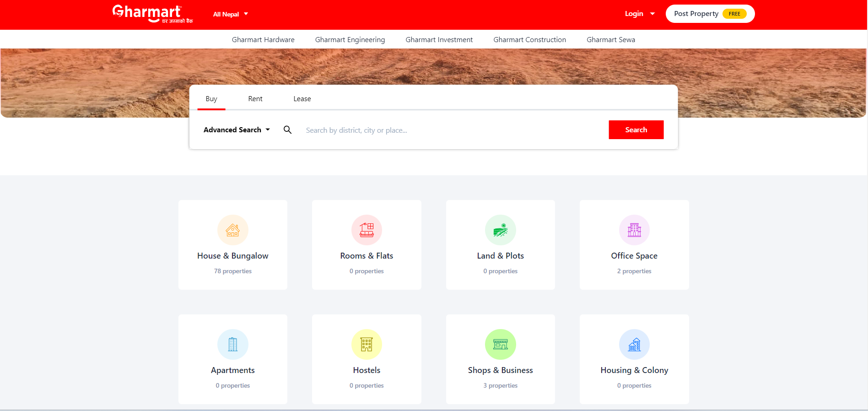Open the House & Bungalow category title
Viewport: 868px width, 411px height.
click(x=233, y=256)
